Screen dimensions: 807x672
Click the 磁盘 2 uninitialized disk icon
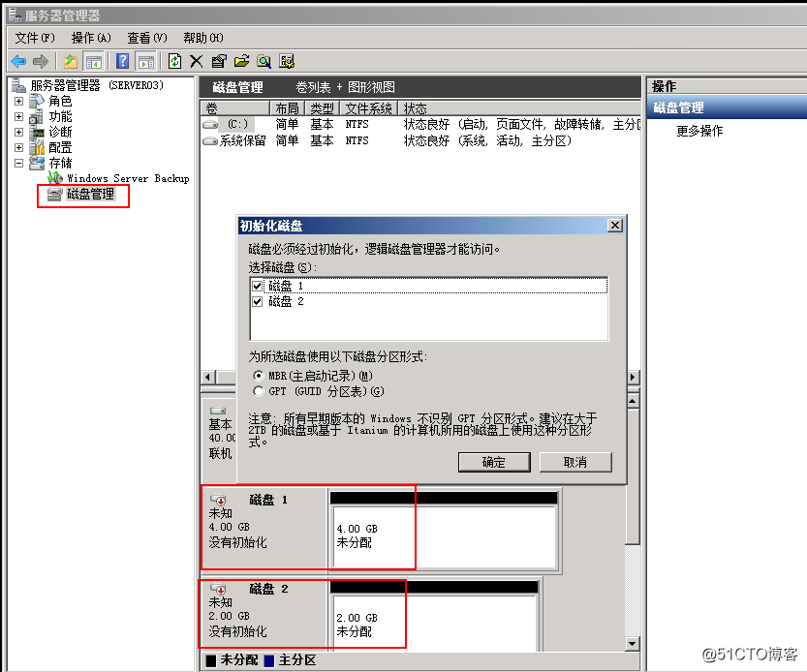point(218,589)
